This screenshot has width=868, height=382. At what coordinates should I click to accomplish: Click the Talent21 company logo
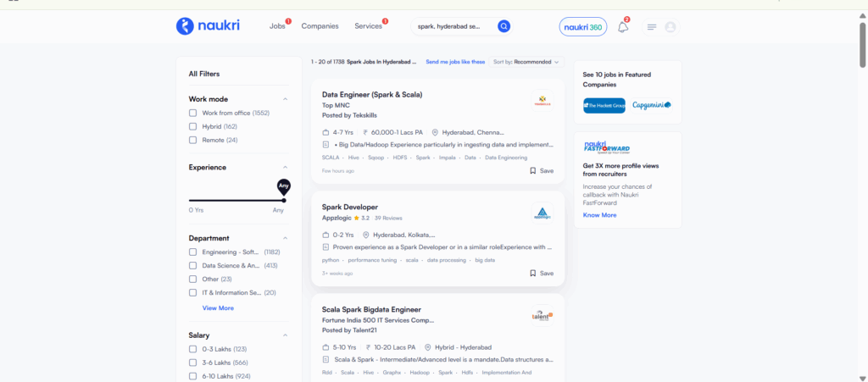[x=542, y=316]
